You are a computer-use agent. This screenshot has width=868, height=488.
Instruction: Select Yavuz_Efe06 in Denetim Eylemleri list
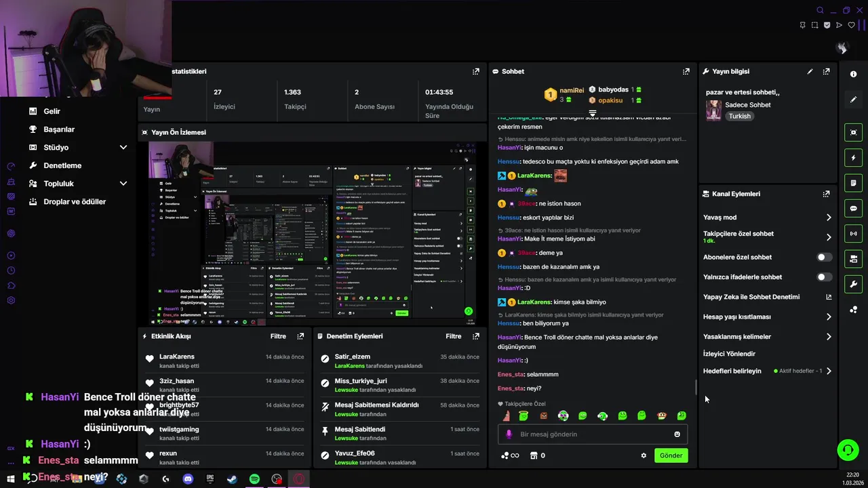coord(355,453)
